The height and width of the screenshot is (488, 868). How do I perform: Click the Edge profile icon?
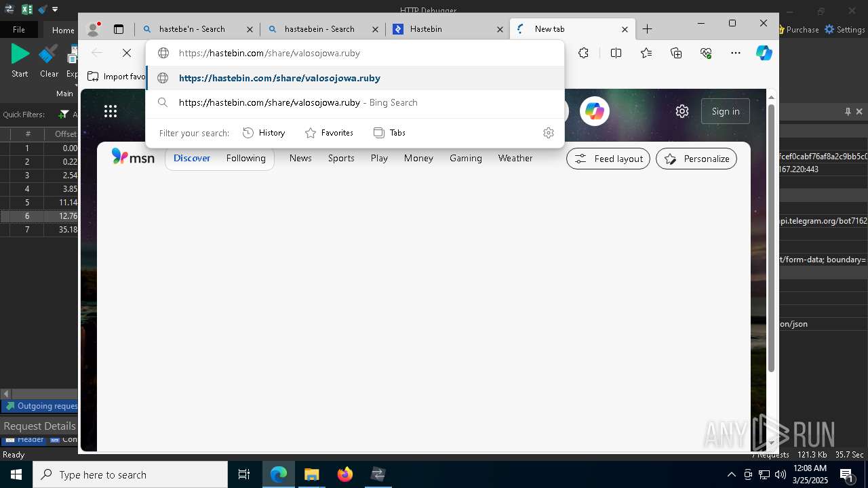94,29
